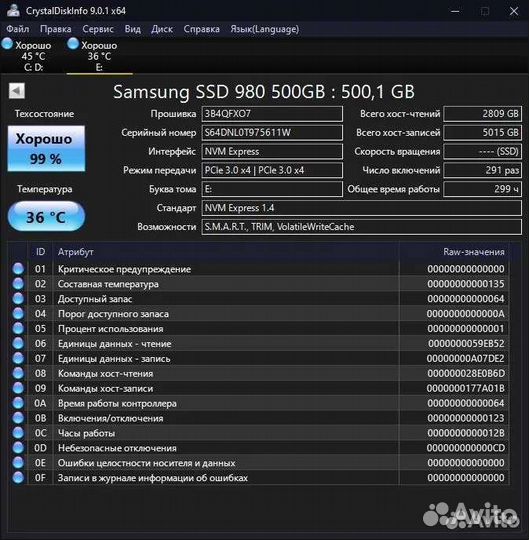The image size is (529, 540).
Task: Click the firmware field 3B4QFXO7
Action: coord(272,114)
